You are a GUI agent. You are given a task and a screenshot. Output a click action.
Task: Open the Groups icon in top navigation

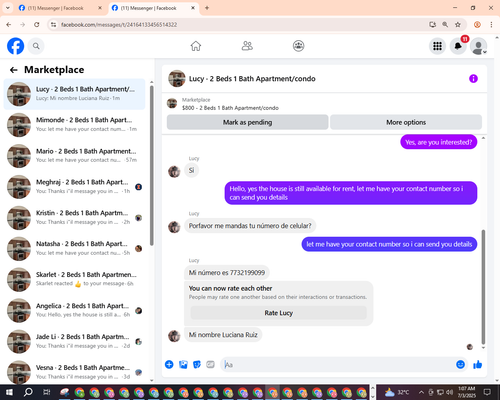[298, 46]
